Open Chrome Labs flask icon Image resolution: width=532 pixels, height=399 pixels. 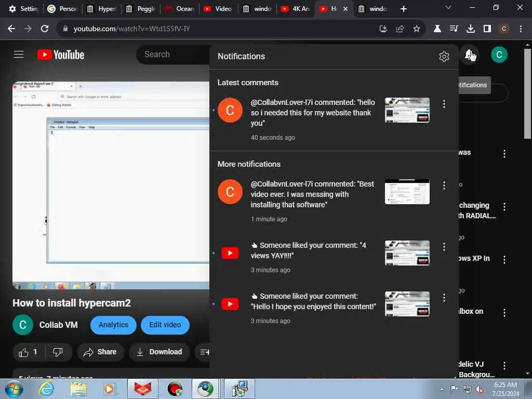[x=437, y=29]
